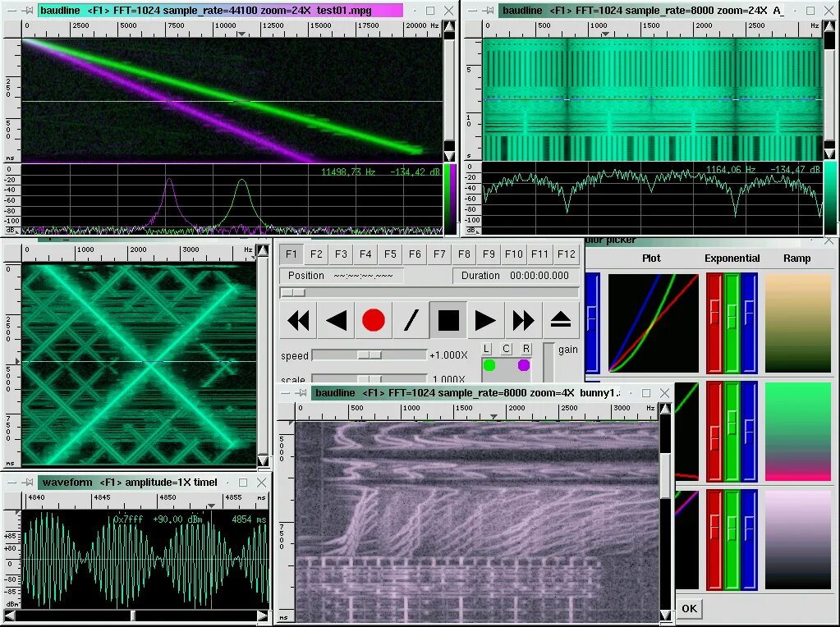
Task: Click the C channel button
Action: tap(507, 349)
